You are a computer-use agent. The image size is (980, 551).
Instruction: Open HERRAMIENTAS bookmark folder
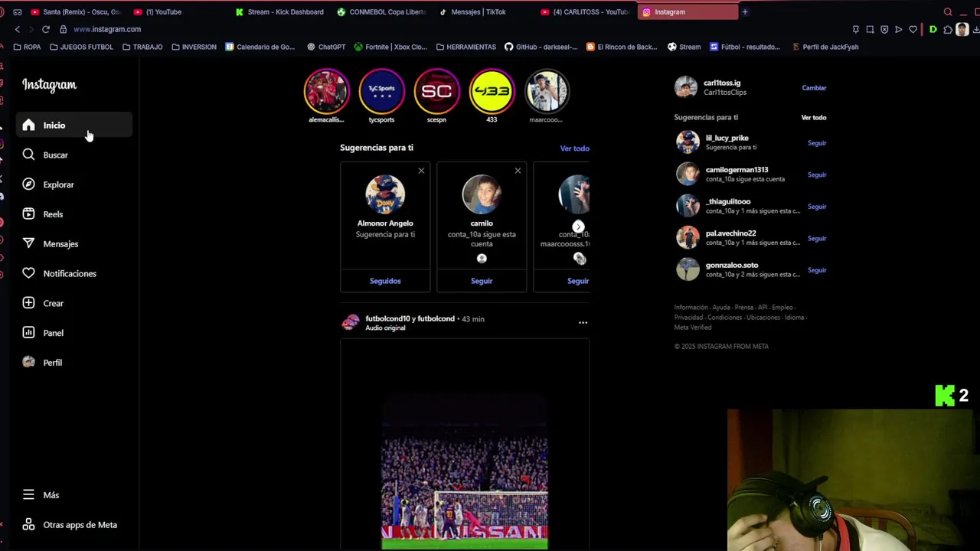point(466,47)
